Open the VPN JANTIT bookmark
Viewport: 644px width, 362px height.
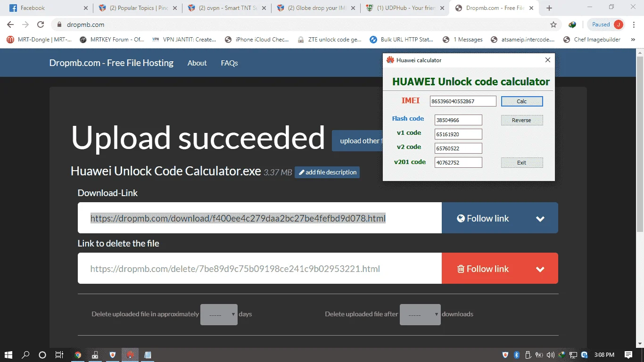click(x=184, y=40)
